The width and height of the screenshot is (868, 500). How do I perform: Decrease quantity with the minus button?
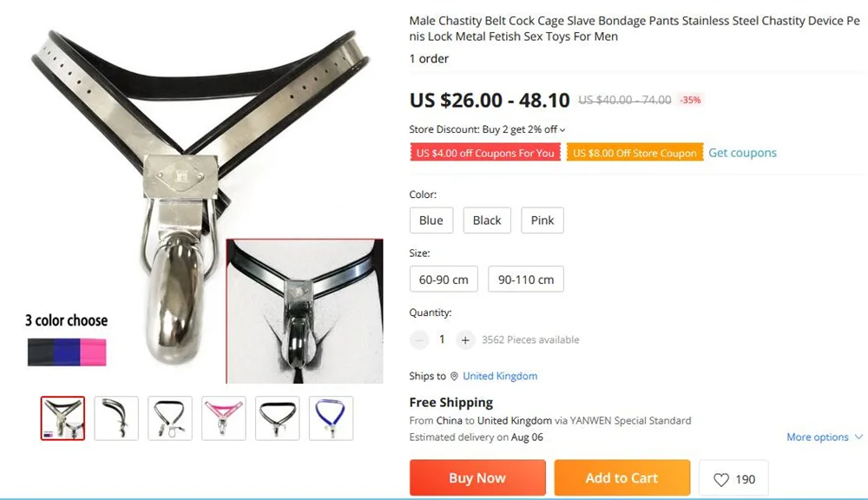[x=419, y=340]
